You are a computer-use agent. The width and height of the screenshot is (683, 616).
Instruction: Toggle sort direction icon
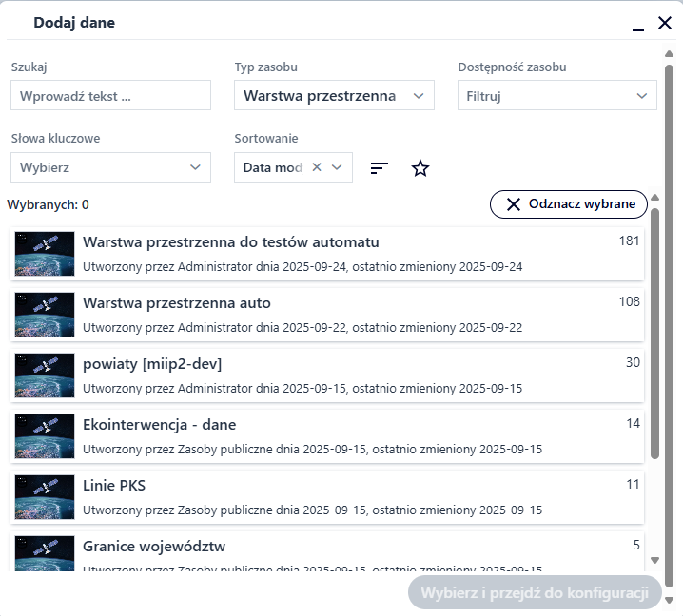[x=380, y=168]
